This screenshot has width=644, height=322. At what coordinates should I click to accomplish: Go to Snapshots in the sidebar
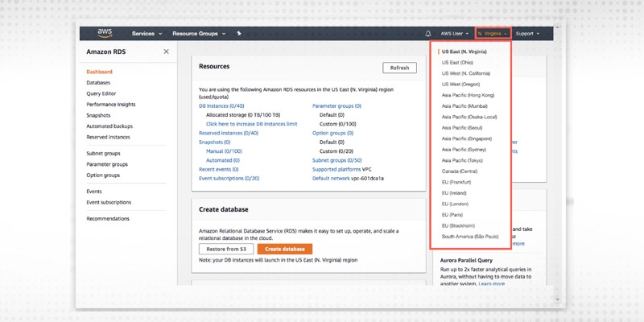click(x=98, y=115)
